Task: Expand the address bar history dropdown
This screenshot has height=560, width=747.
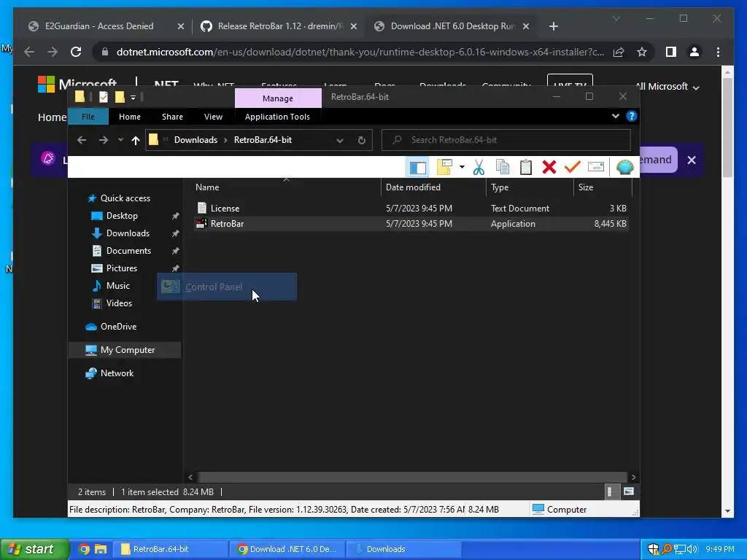Action: coord(340,141)
